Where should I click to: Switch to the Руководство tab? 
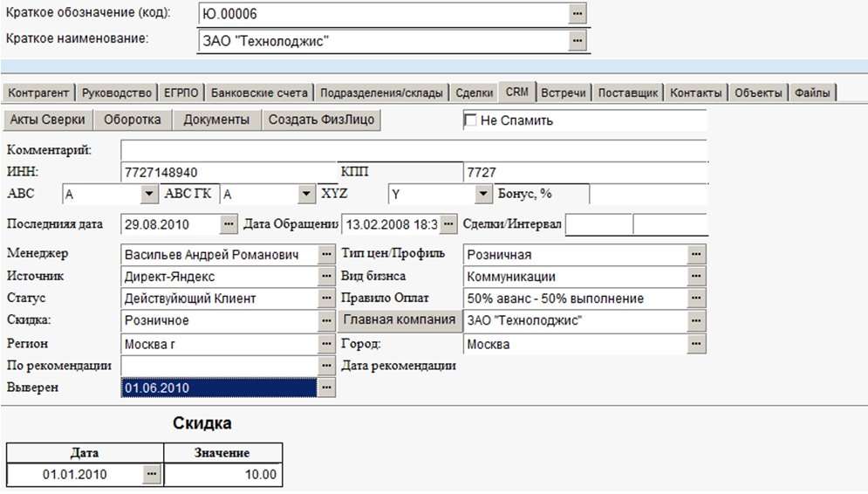coord(117,93)
